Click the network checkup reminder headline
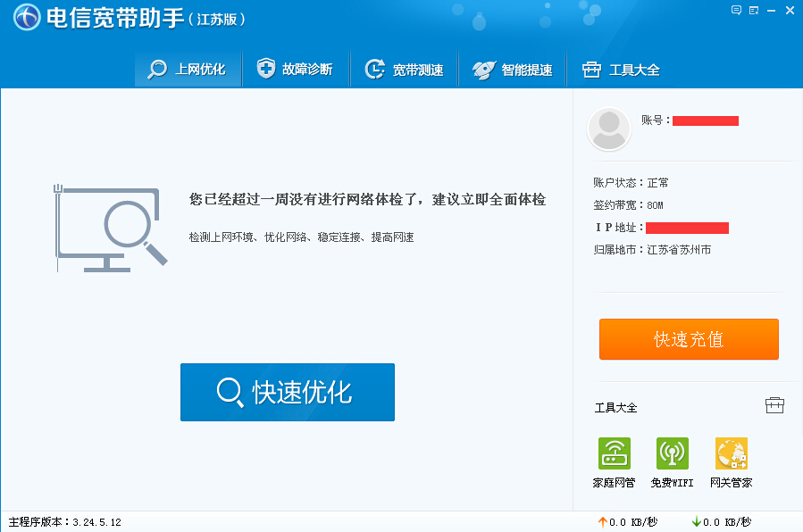The width and height of the screenshot is (803, 532). (367, 199)
